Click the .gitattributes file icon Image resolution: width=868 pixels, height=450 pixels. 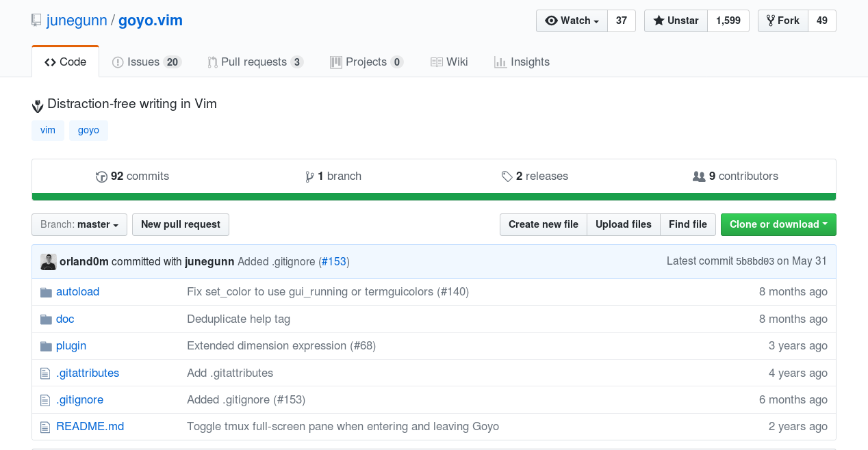pyautogui.click(x=45, y=373)
